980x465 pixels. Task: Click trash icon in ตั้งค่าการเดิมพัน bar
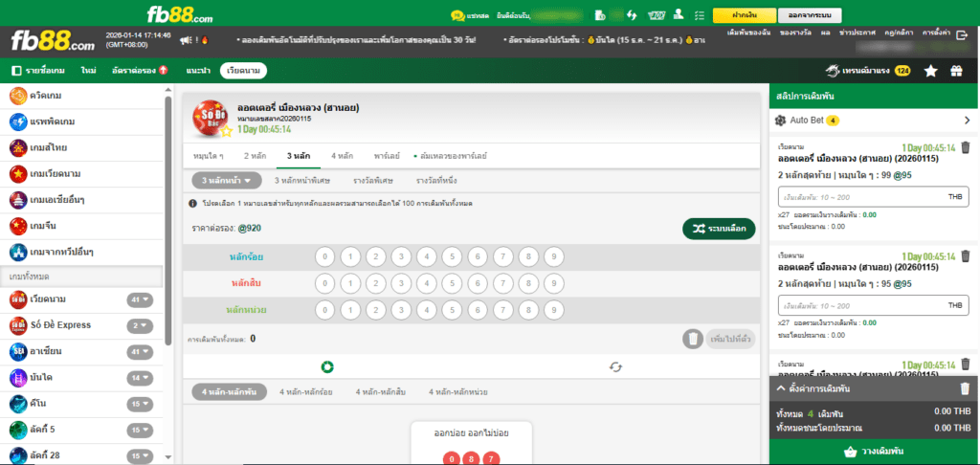965,388
